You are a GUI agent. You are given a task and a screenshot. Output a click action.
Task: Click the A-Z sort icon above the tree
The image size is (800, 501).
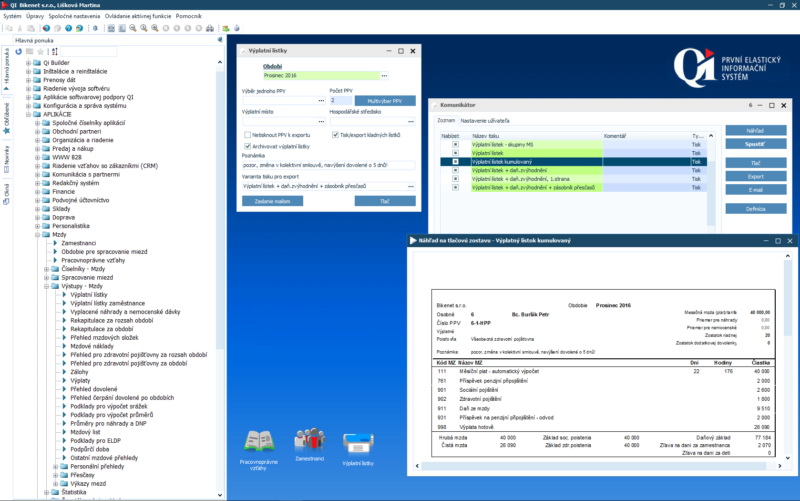click(55, 52)
